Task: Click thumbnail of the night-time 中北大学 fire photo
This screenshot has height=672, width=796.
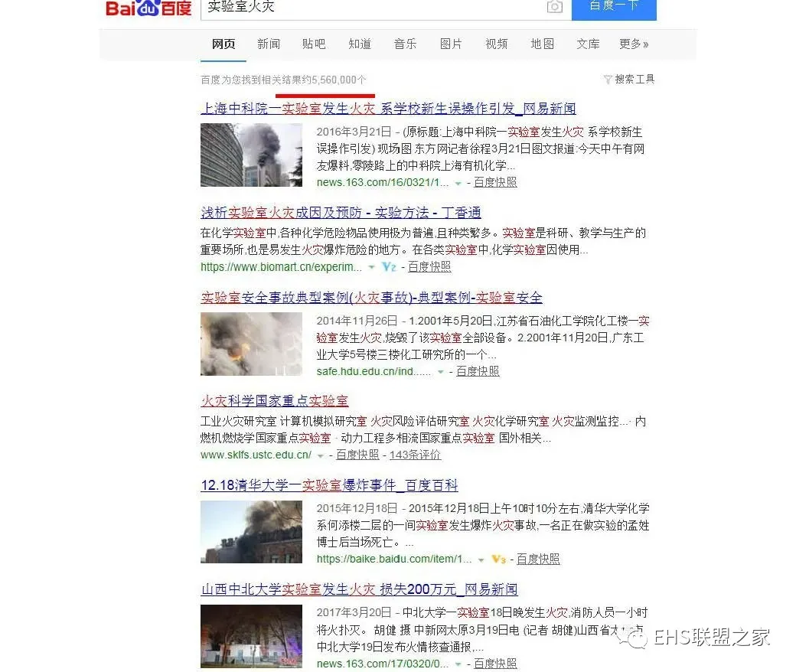Action: click(x=251, y=637)
